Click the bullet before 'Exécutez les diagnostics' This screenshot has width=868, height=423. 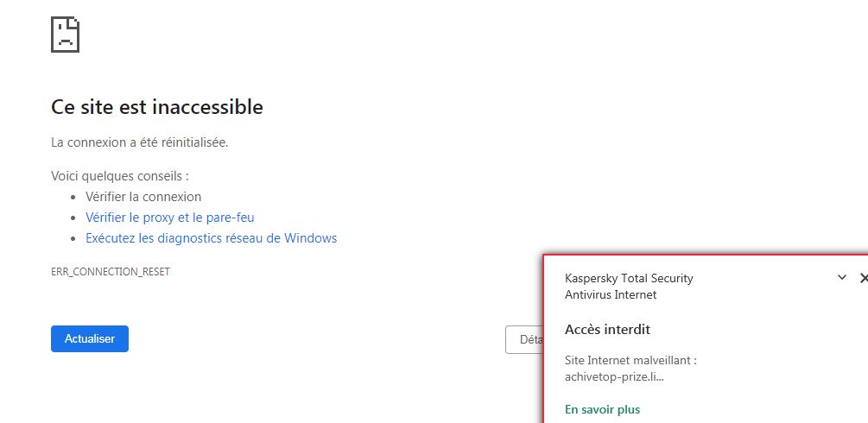point(74,239)
